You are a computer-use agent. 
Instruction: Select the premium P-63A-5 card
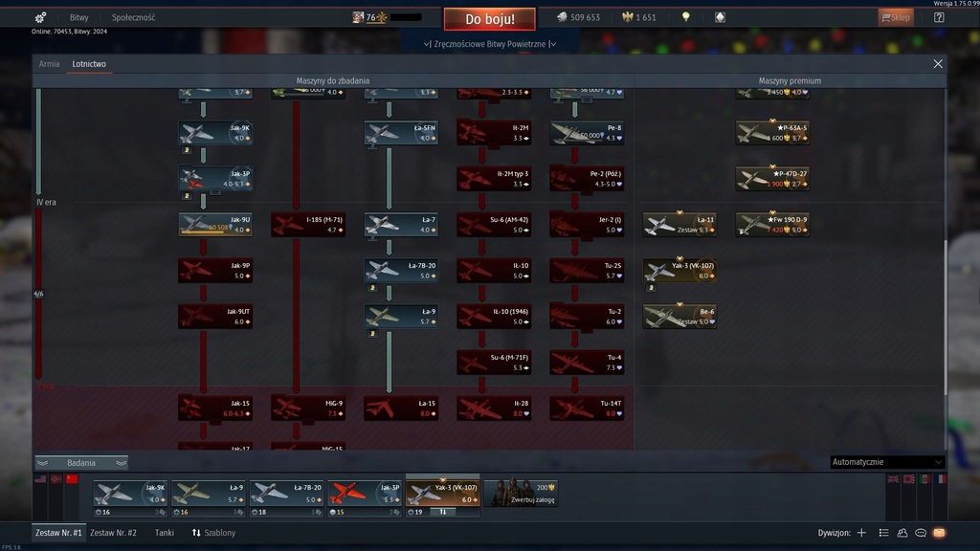(x=772, y=133)
